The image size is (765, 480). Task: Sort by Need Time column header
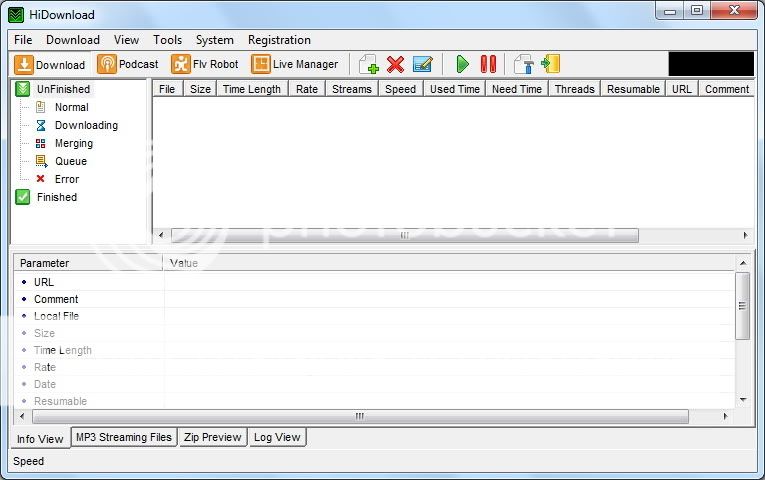pos(517,89)
